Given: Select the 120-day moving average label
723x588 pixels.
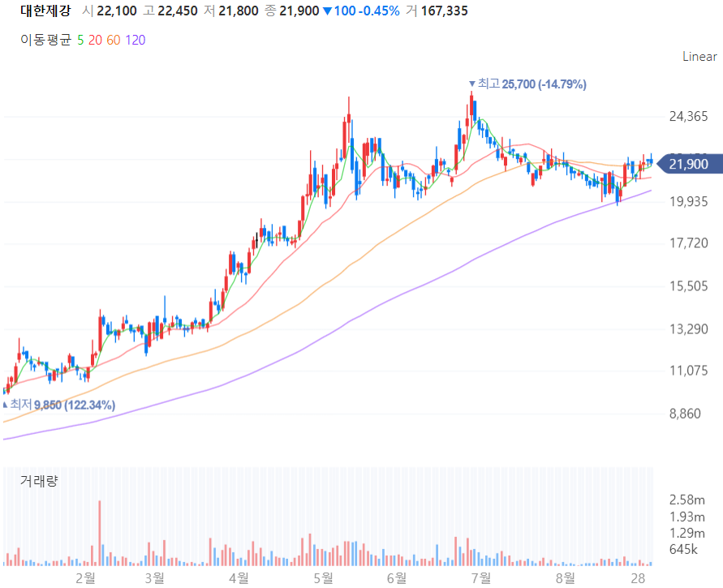Looking at the screenshot, I should point(135,40).
